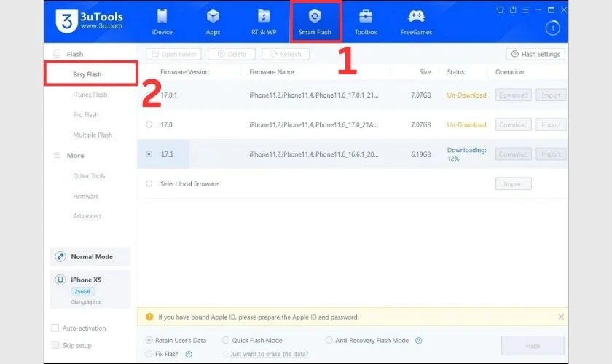Click Firmware Name column header
Screen dimensions: 612x364
coord(271,72)
